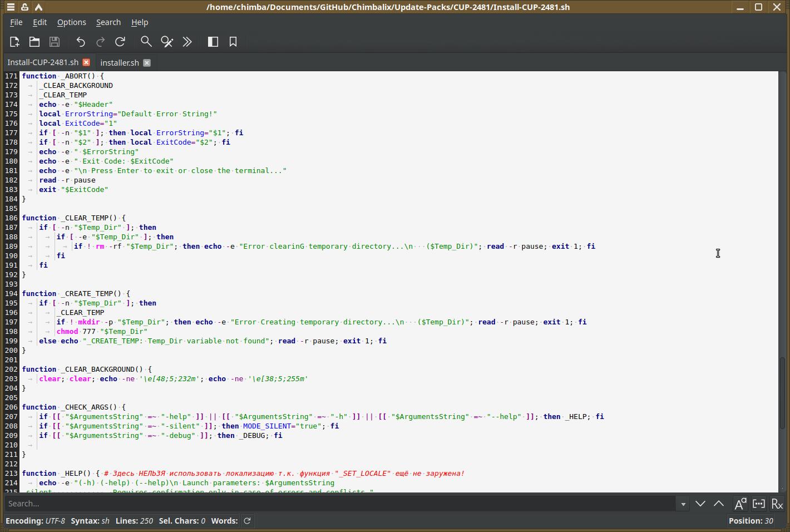Reload the document with the toolbar icon
The width and height of the screenshot is (790, 532).
click(120, 42)
